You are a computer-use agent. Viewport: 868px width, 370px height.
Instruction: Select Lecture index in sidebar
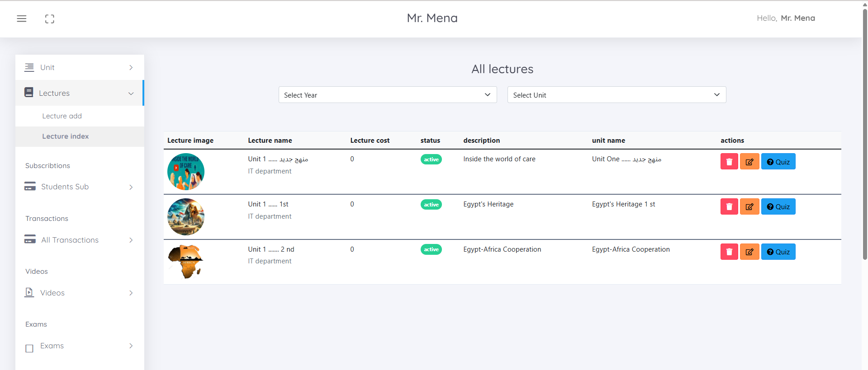click(65, 136)
